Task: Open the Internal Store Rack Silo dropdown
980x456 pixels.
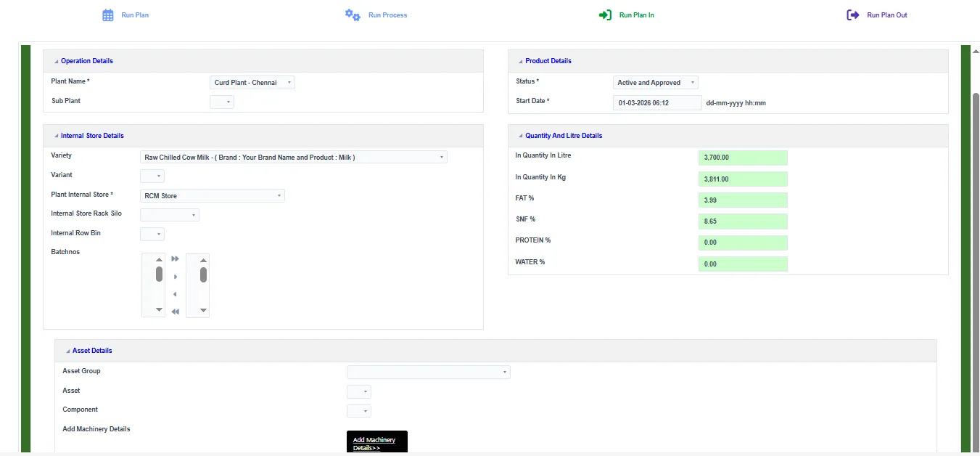Action: [x=170, y=215]
